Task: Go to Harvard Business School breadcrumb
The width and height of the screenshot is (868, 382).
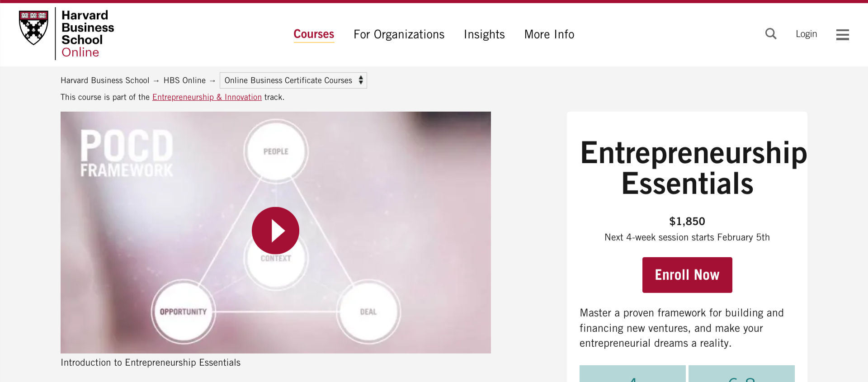Action: point(105,80)
